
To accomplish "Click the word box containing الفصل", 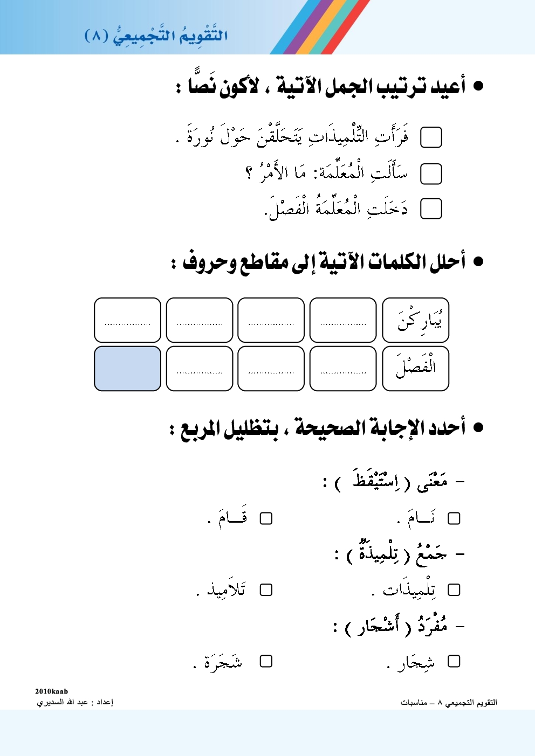I will (x=415, y=369).
